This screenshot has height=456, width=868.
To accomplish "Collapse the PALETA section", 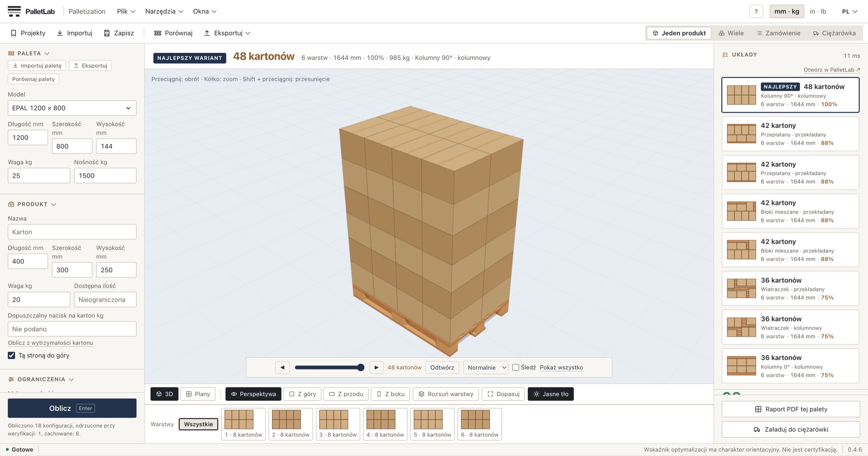I will click(29, 53).
